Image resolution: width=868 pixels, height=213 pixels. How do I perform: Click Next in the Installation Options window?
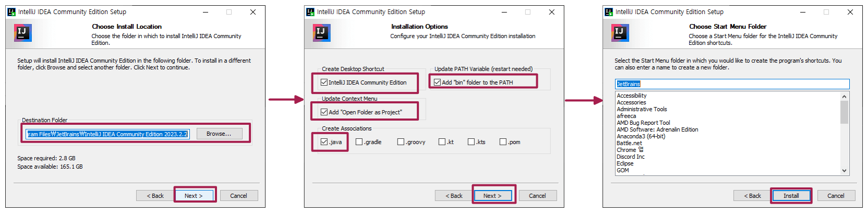click(492, 196)
